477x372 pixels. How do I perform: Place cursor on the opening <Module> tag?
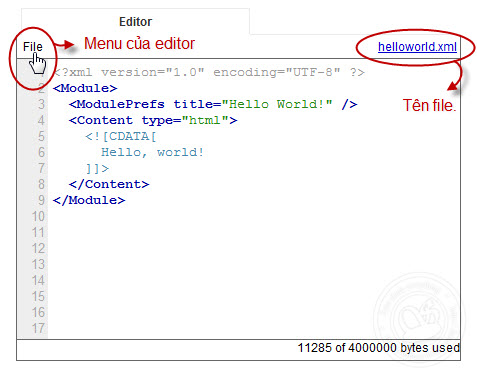85,88
